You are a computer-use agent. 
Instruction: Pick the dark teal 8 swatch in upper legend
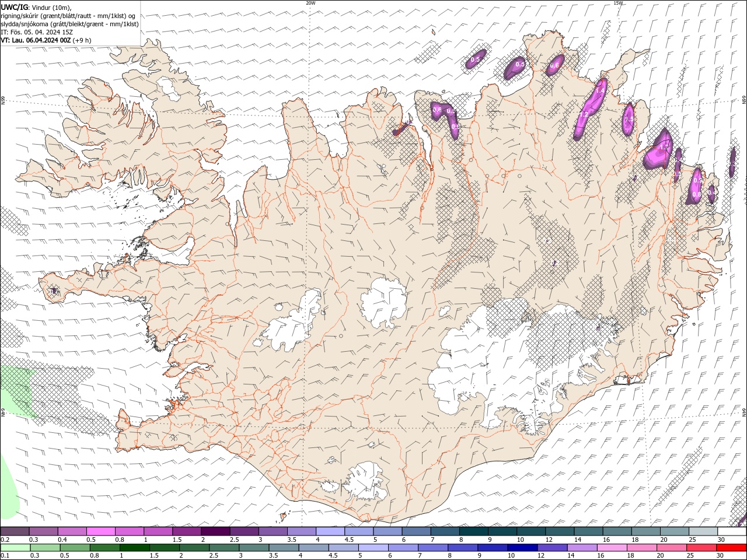point(474,531)
